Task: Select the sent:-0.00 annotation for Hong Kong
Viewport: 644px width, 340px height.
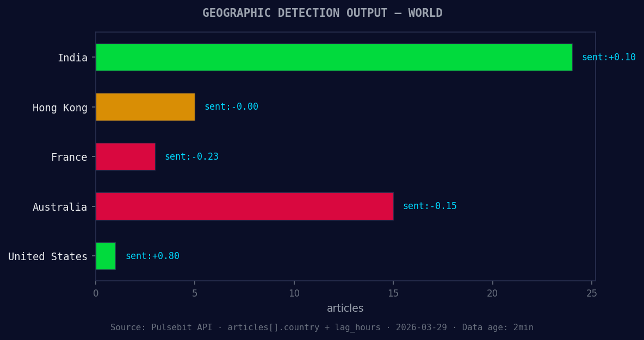Action: point(231,106)
